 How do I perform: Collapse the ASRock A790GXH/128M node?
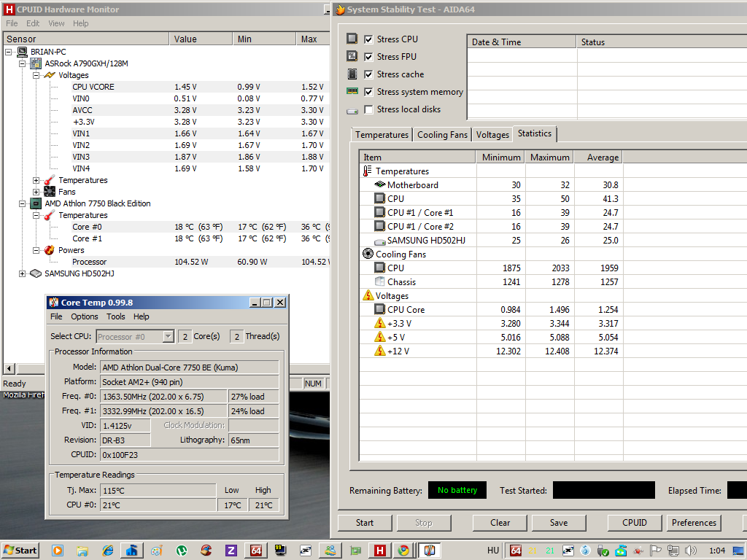(x=22, y=63)
